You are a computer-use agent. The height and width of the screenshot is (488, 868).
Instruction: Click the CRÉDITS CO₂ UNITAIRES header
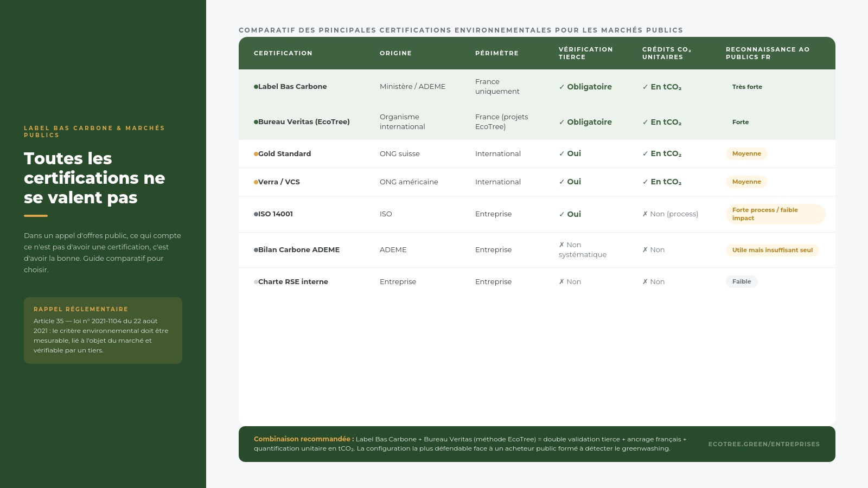coord(667,53)
